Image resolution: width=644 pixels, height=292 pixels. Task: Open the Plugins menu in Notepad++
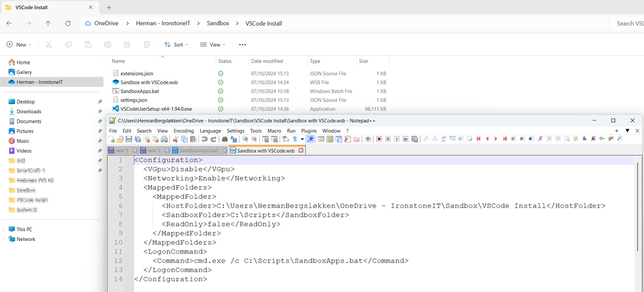(x=309, y=130)
